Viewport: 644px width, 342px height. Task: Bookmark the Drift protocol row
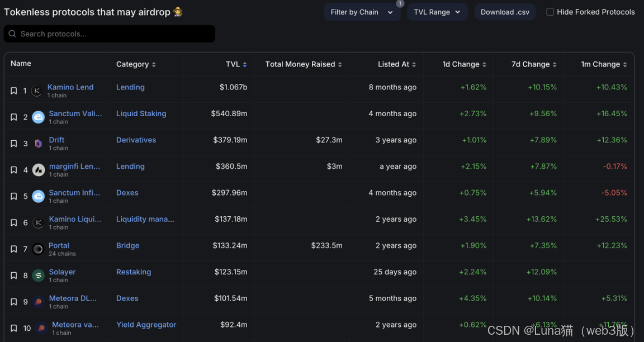(13, 143)
